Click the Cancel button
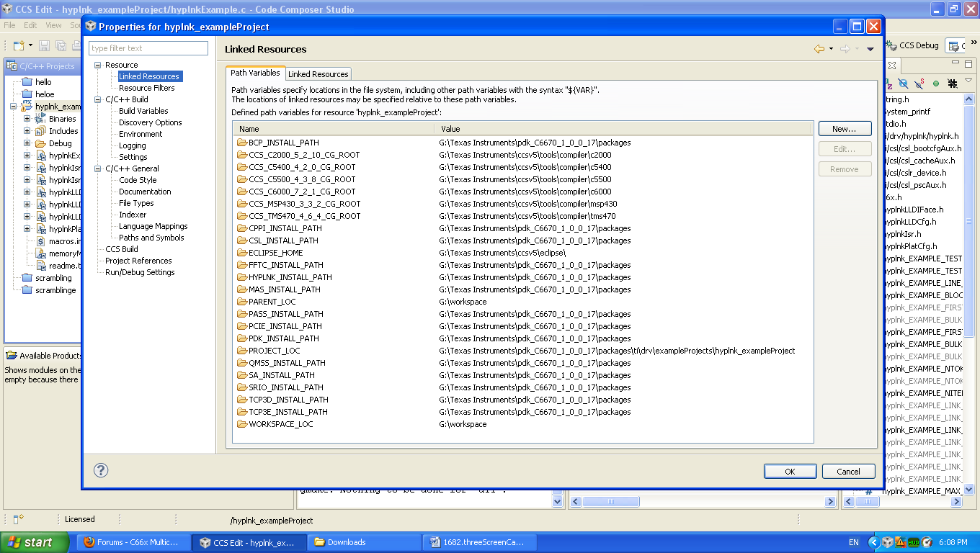Image resolution: width=980 pixels, height=553 pixels. click(x=849, y=472)
